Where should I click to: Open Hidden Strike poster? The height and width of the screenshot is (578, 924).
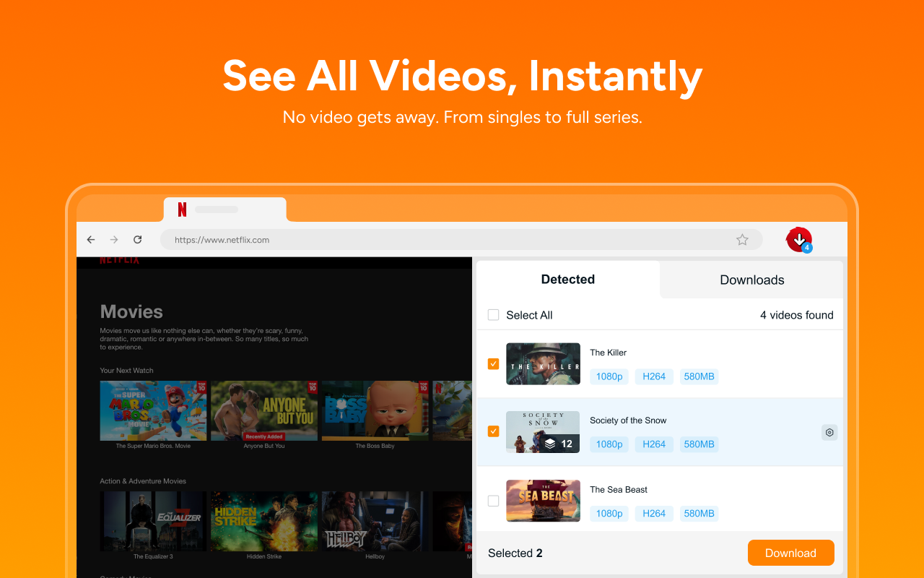(264, 521)
